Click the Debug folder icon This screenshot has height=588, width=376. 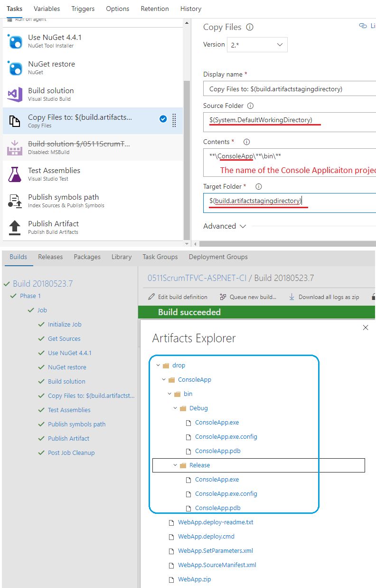click(x=183, y=408)
